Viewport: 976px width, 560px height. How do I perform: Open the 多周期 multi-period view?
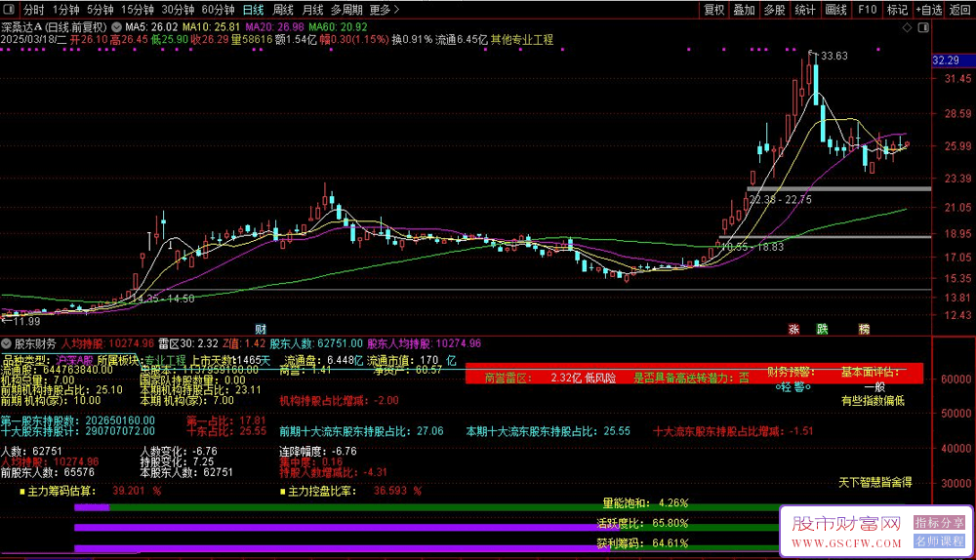pyautogui.click(x=346, y=10)
